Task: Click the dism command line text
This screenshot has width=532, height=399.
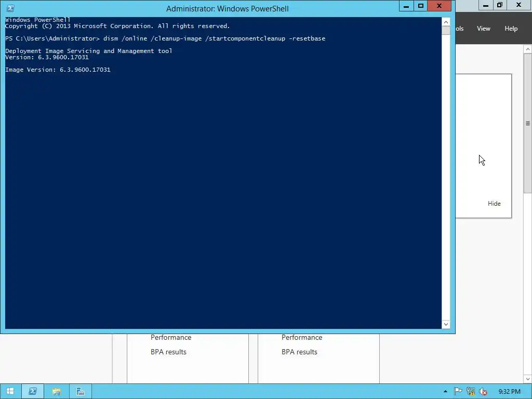Action: [x=215, y=38]
